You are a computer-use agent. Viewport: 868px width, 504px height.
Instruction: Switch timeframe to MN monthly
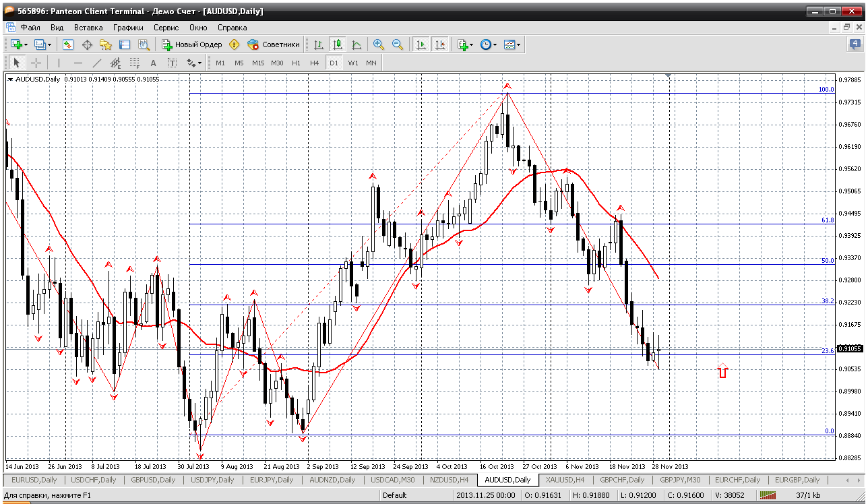click(371, 63)
